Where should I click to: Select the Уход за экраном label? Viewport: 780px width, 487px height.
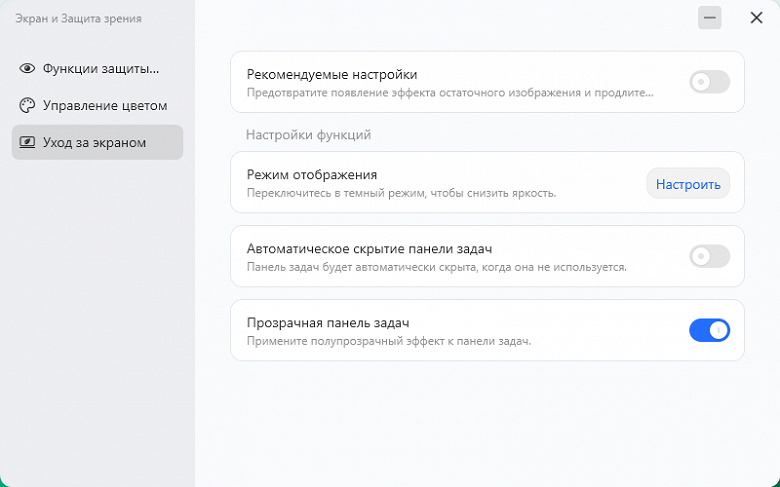click(95, 143)
